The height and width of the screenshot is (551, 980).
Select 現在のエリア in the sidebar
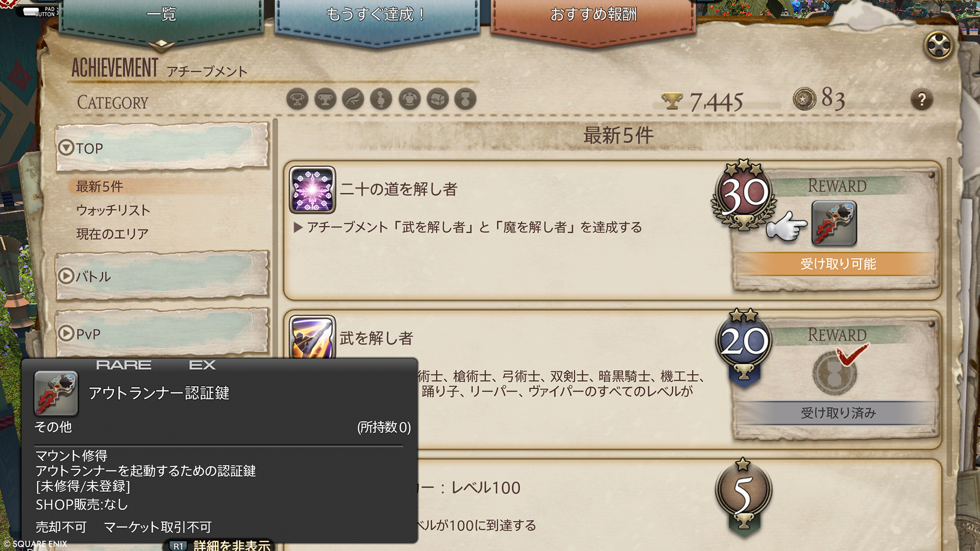pos(112,234)
